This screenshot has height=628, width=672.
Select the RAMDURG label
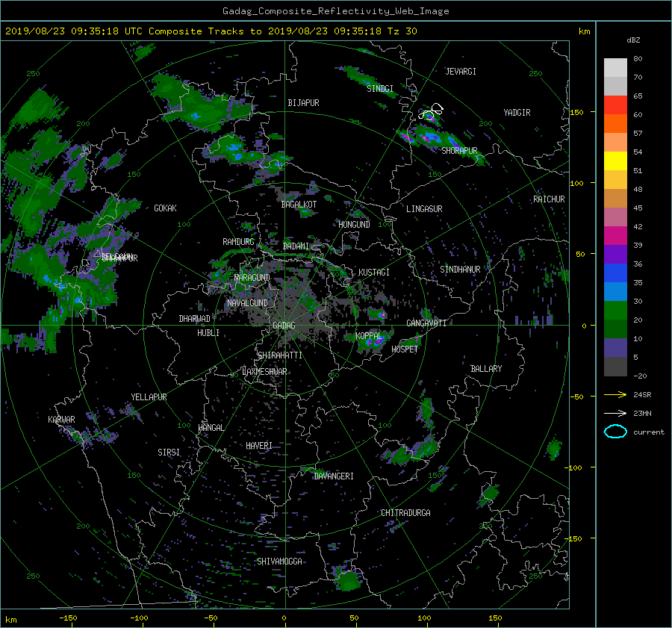click(238, 242)
